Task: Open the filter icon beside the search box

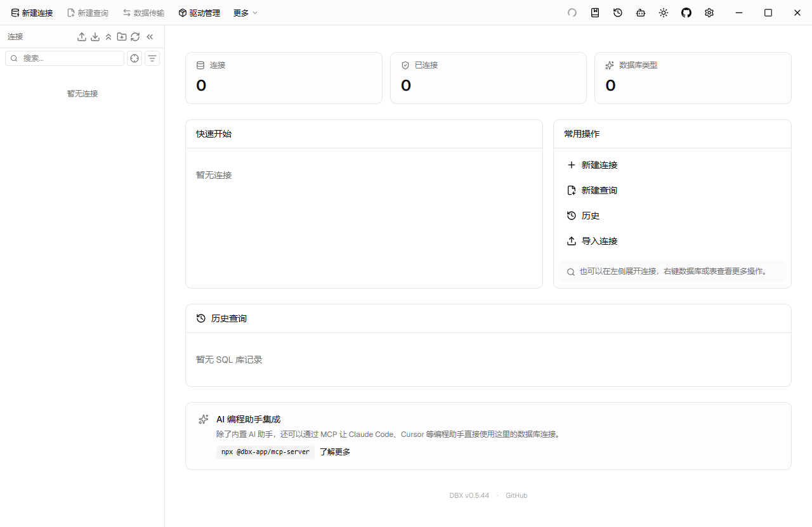Action: [x=152, y=58]
